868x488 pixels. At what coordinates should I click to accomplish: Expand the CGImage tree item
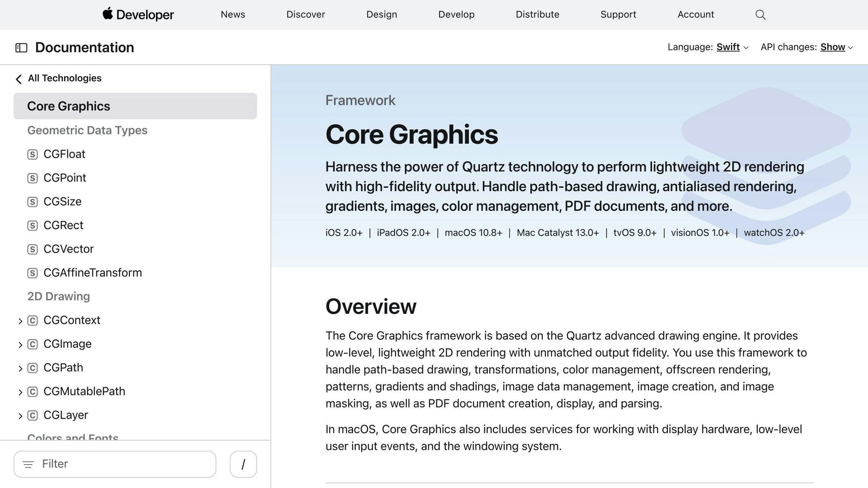coord(20,345)
